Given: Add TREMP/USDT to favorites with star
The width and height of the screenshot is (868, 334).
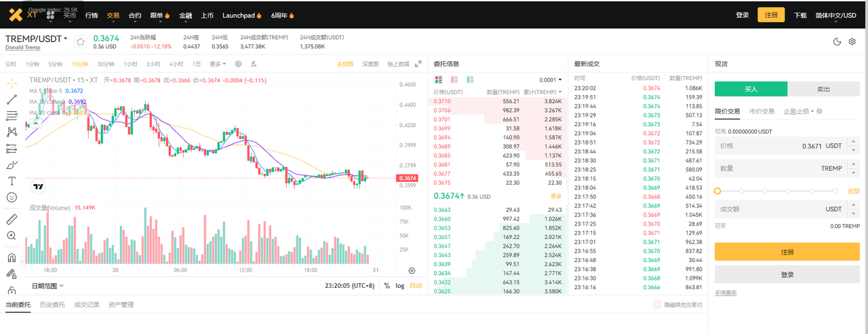Looking at the screenshot, I should point(81,42).
